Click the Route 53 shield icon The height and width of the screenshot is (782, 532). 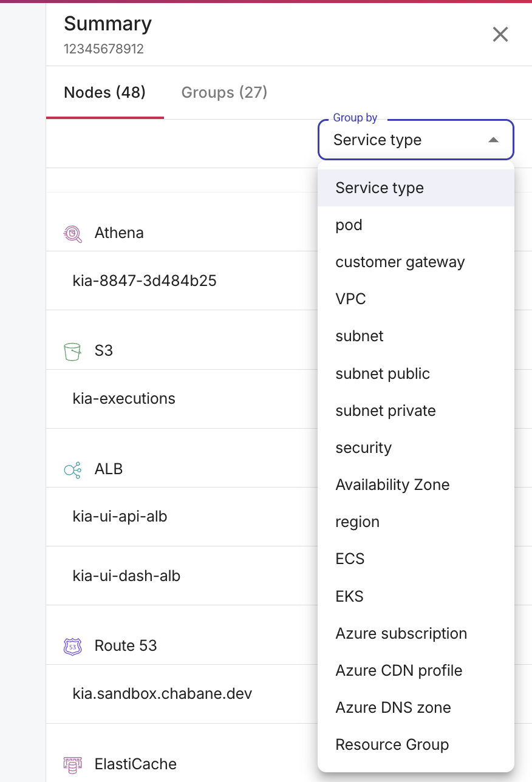(x=73, y=646)
